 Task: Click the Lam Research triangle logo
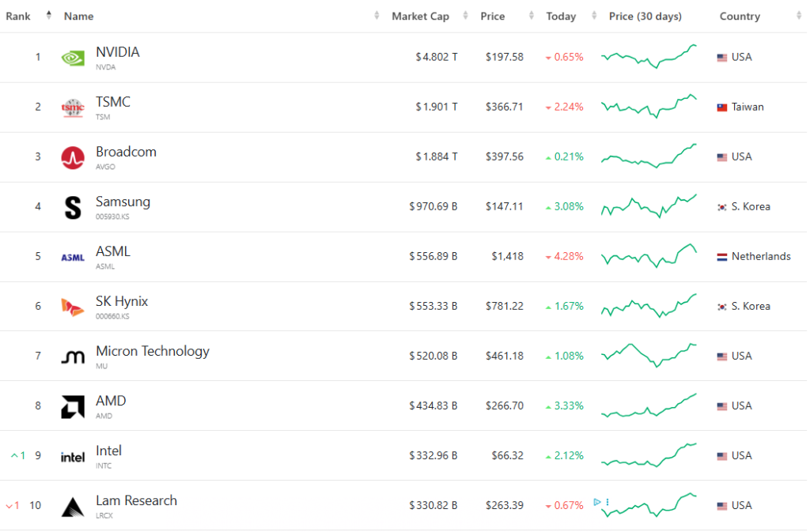(73, 506)
